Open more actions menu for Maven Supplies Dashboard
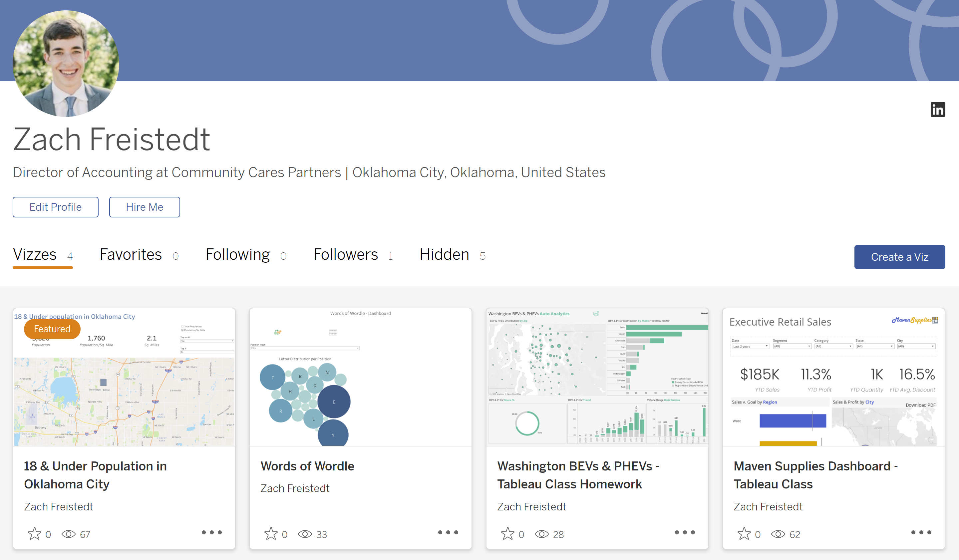 [x=921, y=532]
